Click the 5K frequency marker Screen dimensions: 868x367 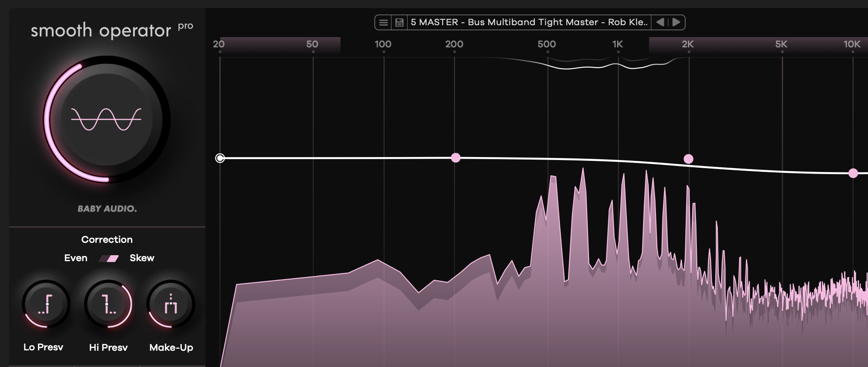pos(781,44)
